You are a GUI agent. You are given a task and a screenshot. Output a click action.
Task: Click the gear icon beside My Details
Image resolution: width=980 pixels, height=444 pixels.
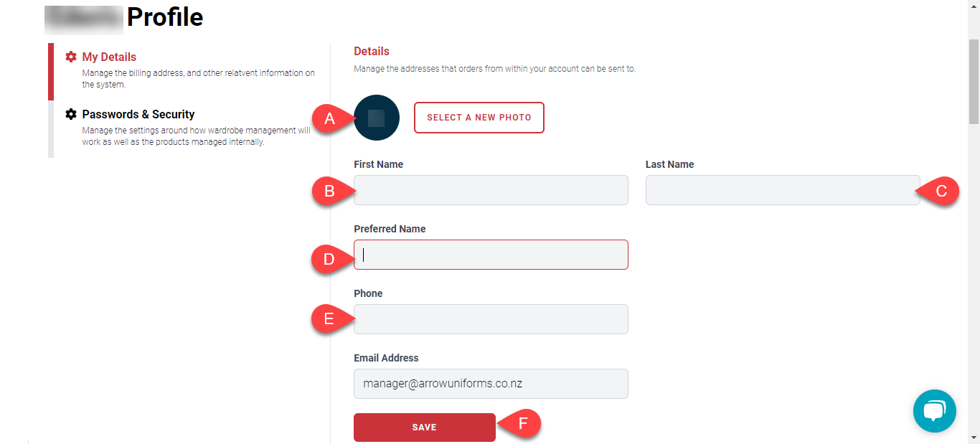[x=71, y=57]
